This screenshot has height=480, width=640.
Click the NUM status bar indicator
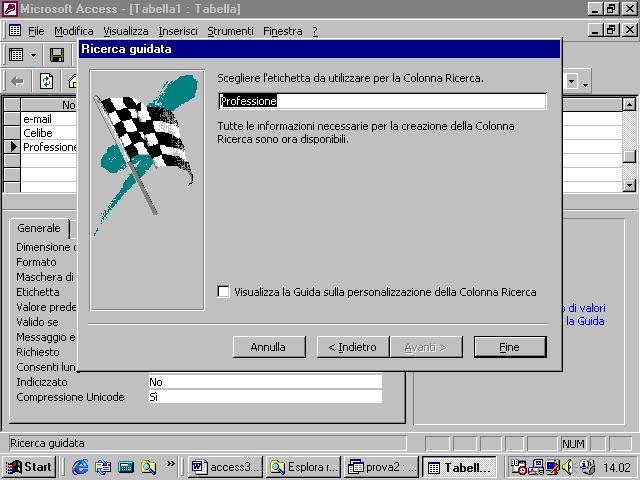click(573, 444)
